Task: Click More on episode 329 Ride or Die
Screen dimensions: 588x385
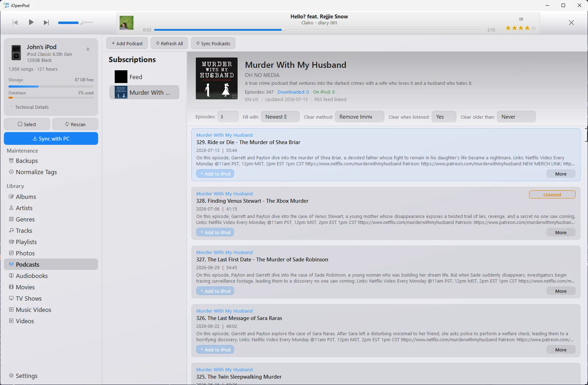Action: [x=561, y=174]
